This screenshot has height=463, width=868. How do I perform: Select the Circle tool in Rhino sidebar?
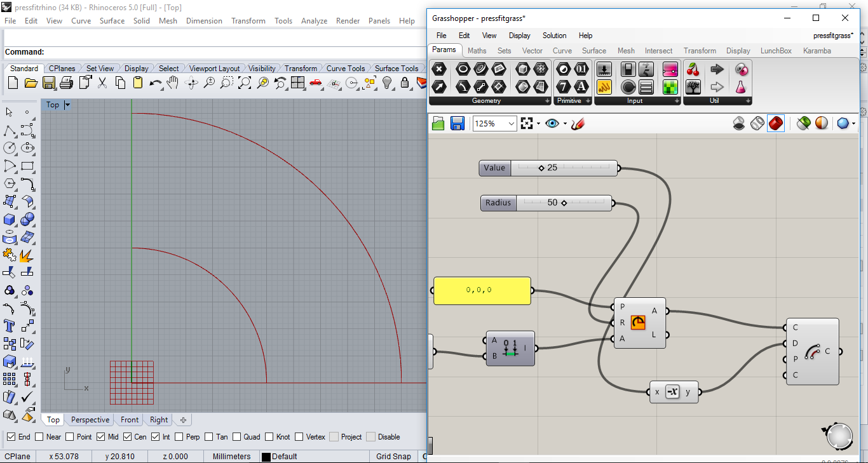click(x=10, y=148)
